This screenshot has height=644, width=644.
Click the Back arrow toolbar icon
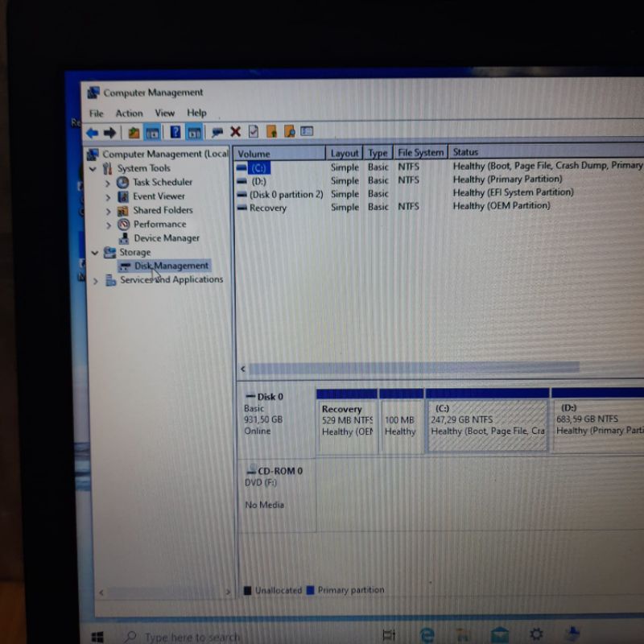(x=93, y=133)
